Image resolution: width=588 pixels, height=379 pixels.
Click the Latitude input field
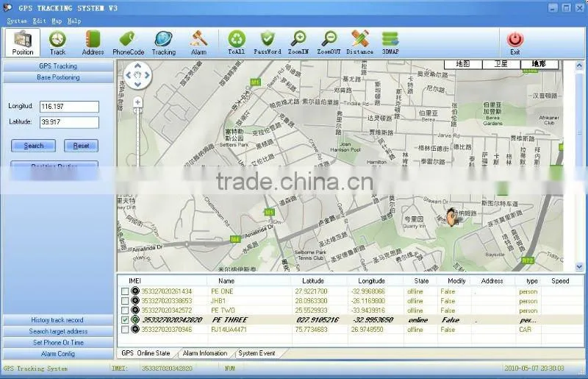pos(69,122)
